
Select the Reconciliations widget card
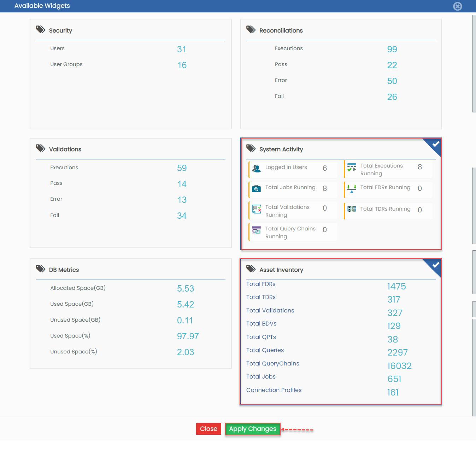341,74
